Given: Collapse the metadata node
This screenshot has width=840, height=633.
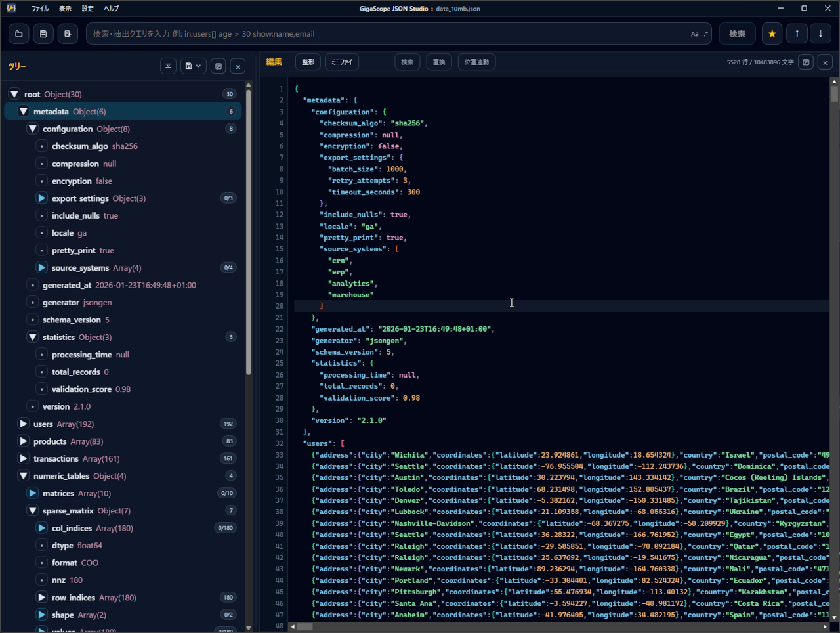Looking at the screenshot, I should point(24,112).
